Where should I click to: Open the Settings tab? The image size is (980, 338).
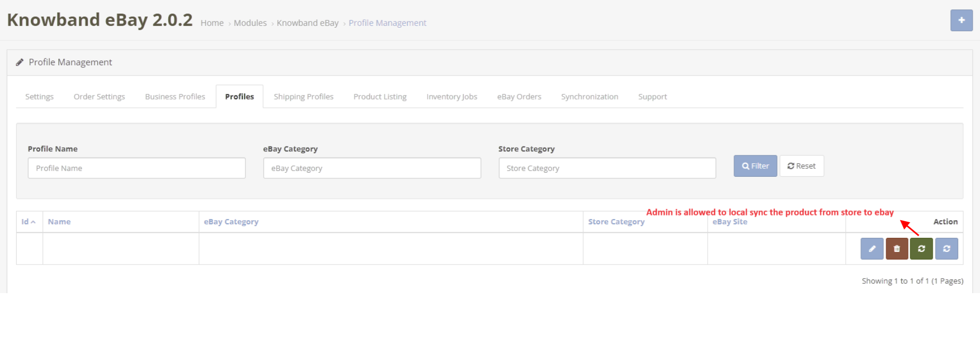point(40,96)
